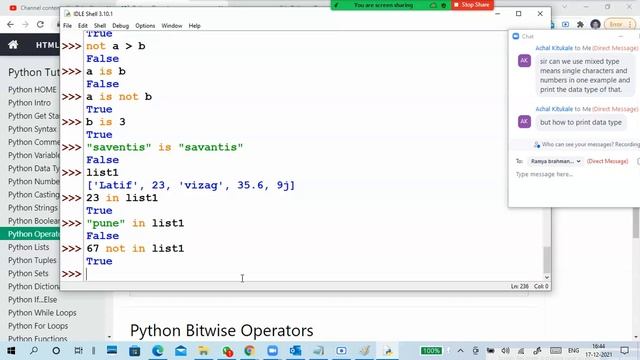The width and height of the screenshot is (640, 360).
Task: Open Python Lists in sidebar
Action: click(x=29, y=247)
